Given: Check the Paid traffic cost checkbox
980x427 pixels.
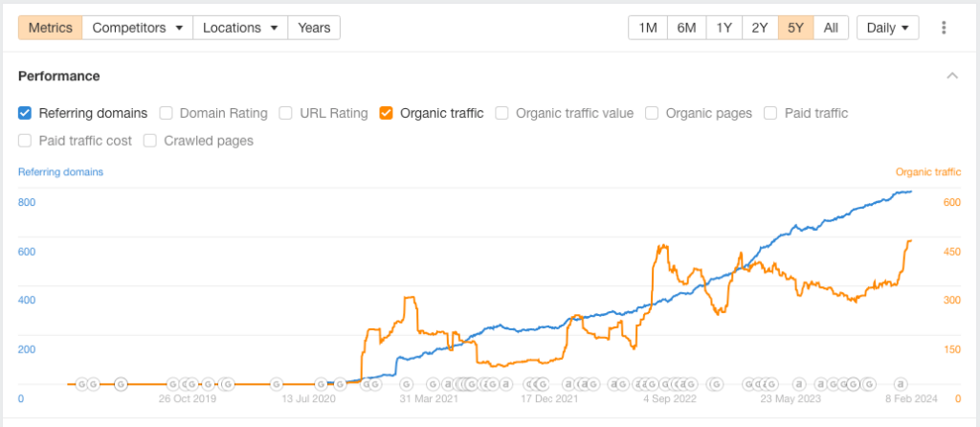Looking at the screenshot, I should (x=26, y=141).
